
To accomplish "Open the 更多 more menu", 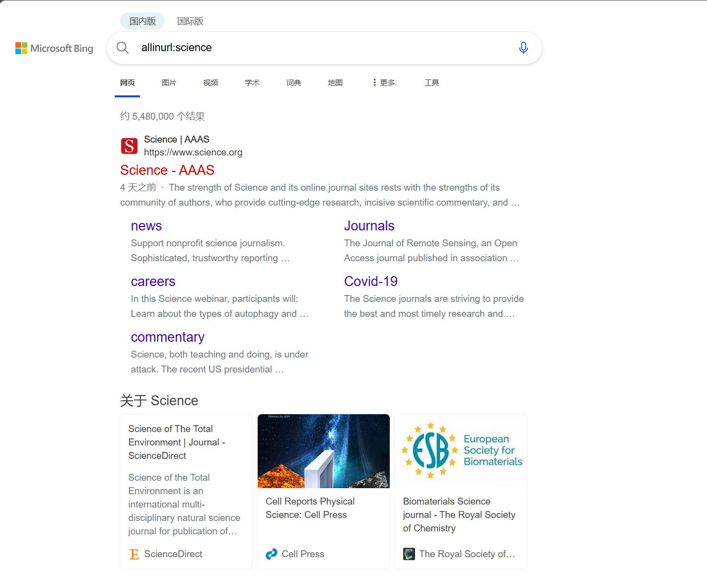I will click(384, 82).
